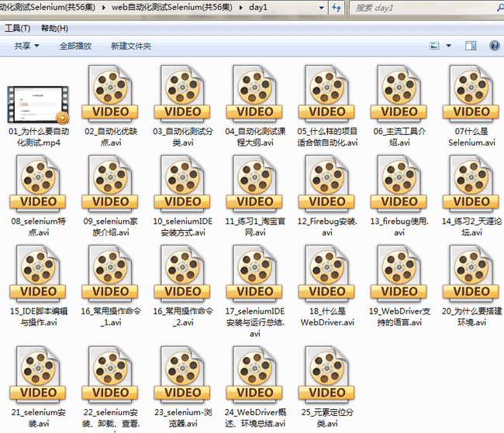Select the 25_元素定位分类.avi video icon
The width and height of the screenshot is (504, 433).
(327, 375)
